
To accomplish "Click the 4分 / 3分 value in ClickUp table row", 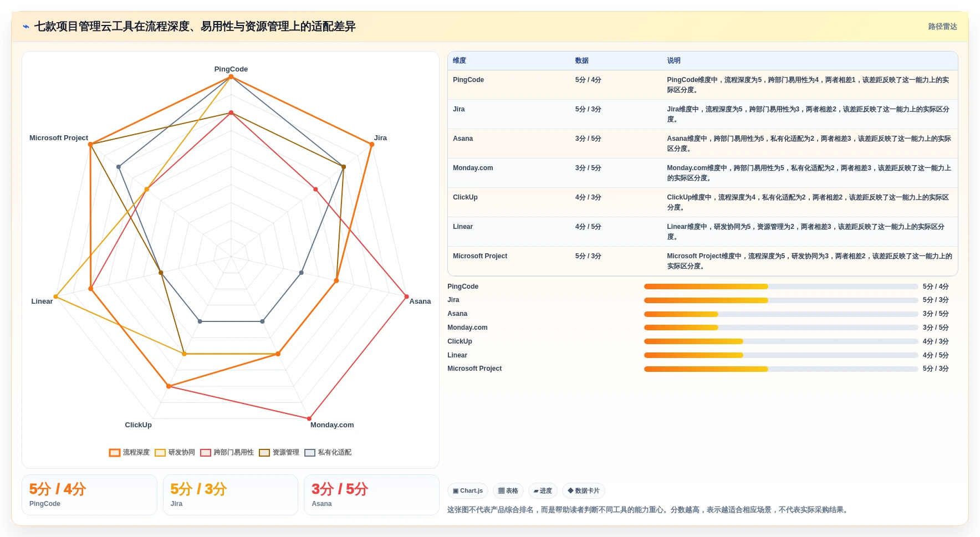I will pos(588,197).
